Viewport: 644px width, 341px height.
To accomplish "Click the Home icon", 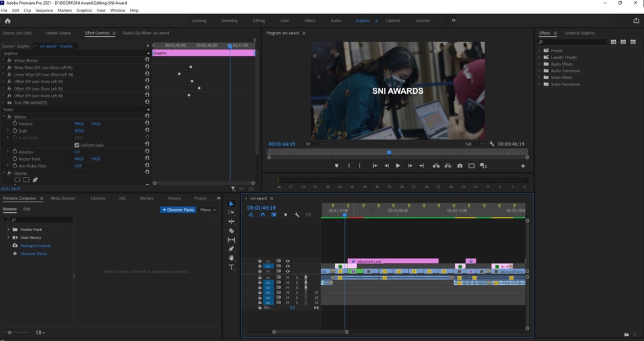I will pyautogui.click(x=7, y=21).
